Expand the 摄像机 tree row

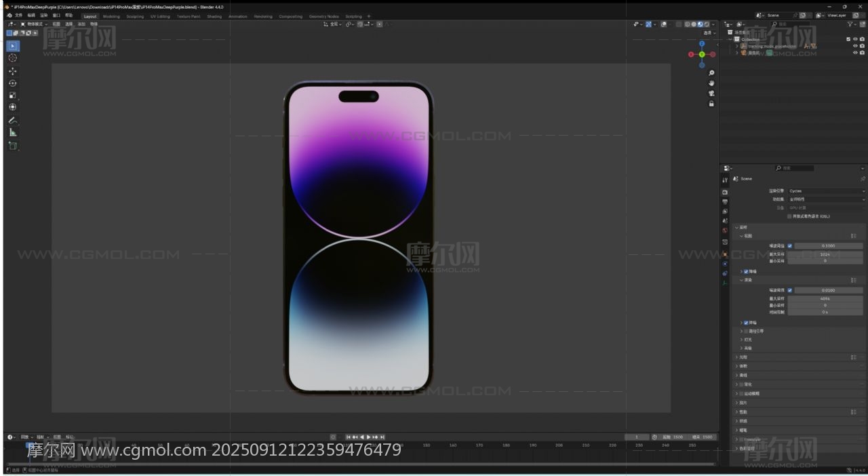pyautogui.click(x=737, y=53)
